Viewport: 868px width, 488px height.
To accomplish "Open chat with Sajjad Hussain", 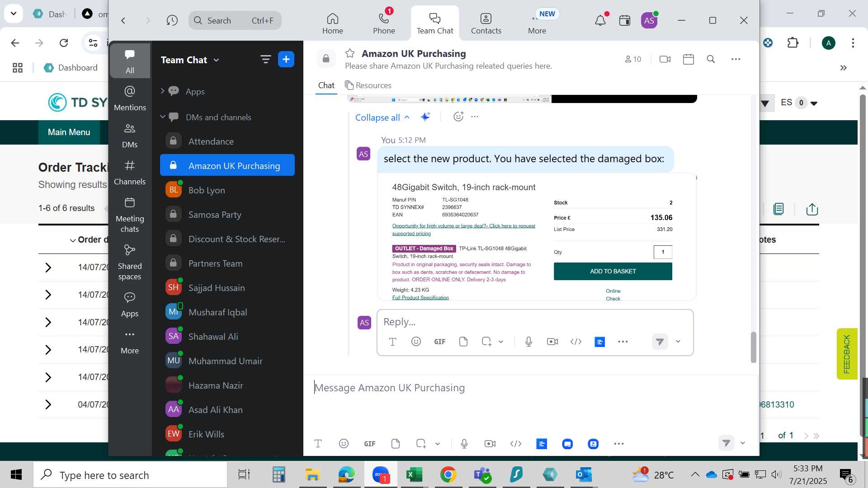I will (227, 288).
